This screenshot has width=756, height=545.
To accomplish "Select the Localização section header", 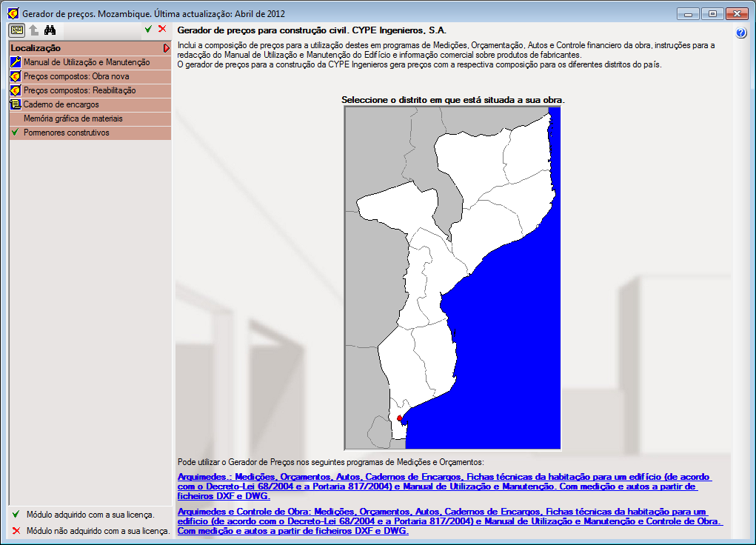I will click(90, 48).
